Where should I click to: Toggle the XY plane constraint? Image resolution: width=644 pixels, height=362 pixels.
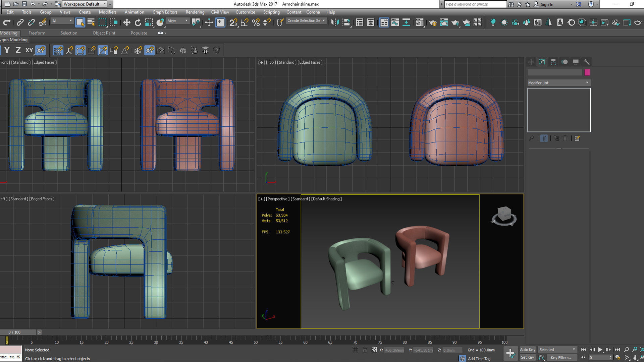29,50
